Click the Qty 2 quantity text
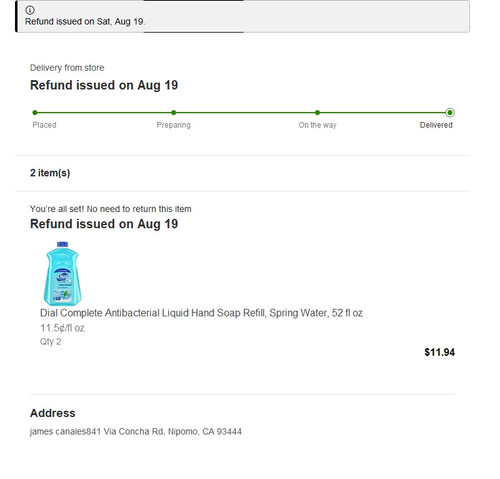Image resolution: width=500 pixels, height=479 pixels. click(x=51, y=342)
